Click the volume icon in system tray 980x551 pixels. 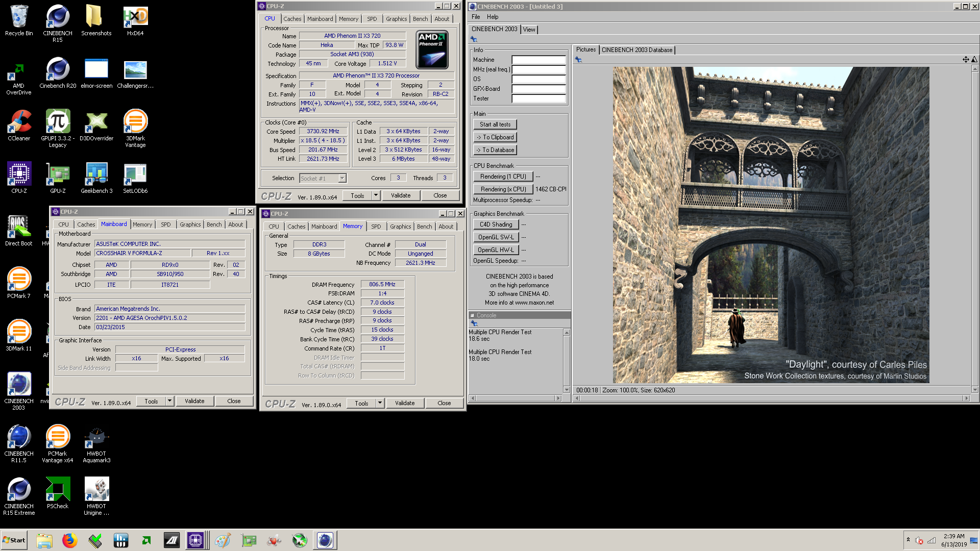[x=919, y=540]
